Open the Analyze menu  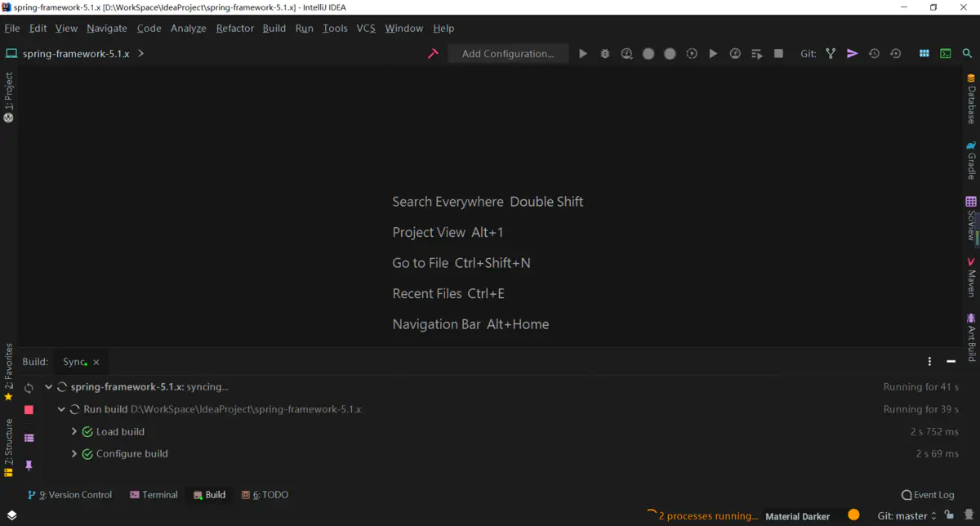coord(189,28)
